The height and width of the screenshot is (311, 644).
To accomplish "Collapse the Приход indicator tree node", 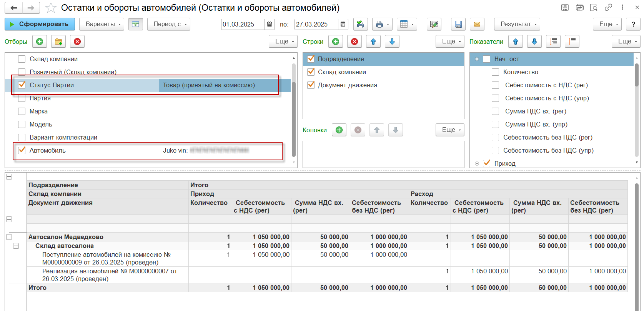I will [477, 164].
